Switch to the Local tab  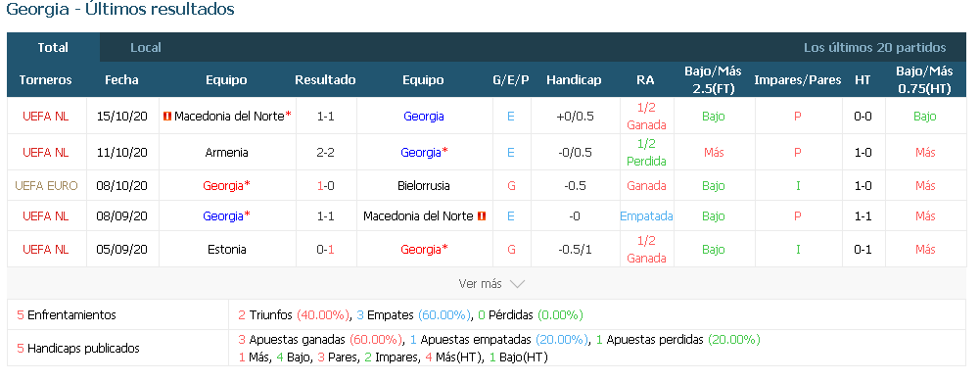(x=146, y=48)
